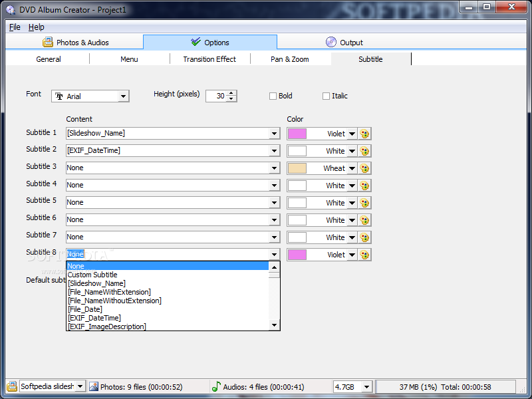This screenshot has height=399, width=532.
Task: Open the Subtitle 1 Violet color dropdown
Action: click(352, 134)
